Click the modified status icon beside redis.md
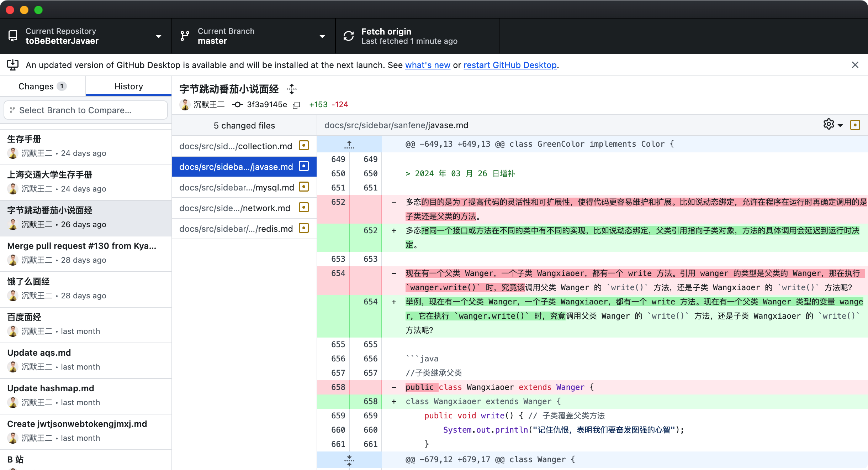The height and width of the screenshot is (470, 868). (x=303, y=228)
